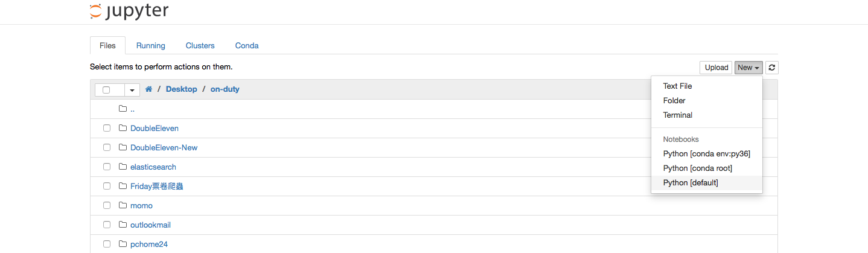Open the Conda tab
The width and height of the screenshot is (868, 253).
point(247,46)
